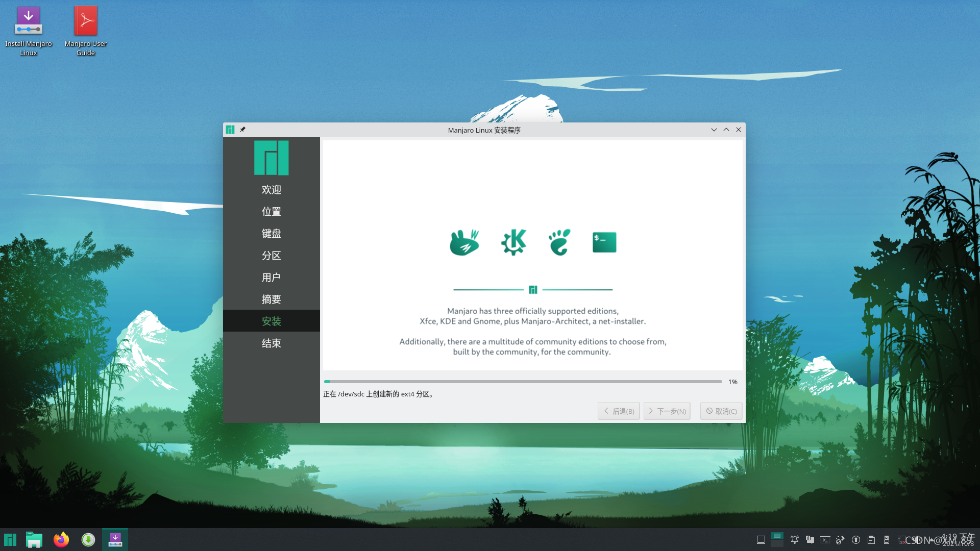The height and width of the screenshot is (551, 980).
Task: Click the 用户 sidebar menu item
Action: 271,277
